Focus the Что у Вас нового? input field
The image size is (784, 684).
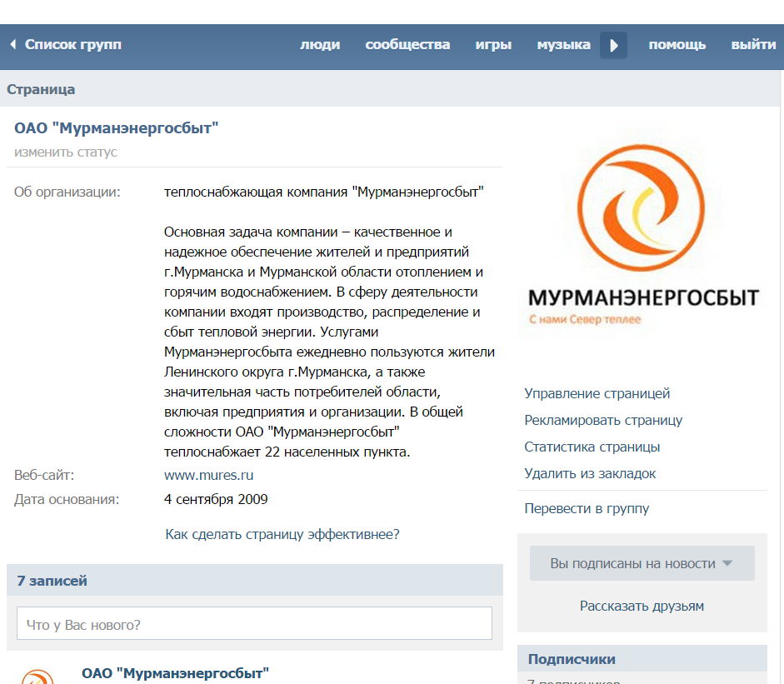click(254, 623)
